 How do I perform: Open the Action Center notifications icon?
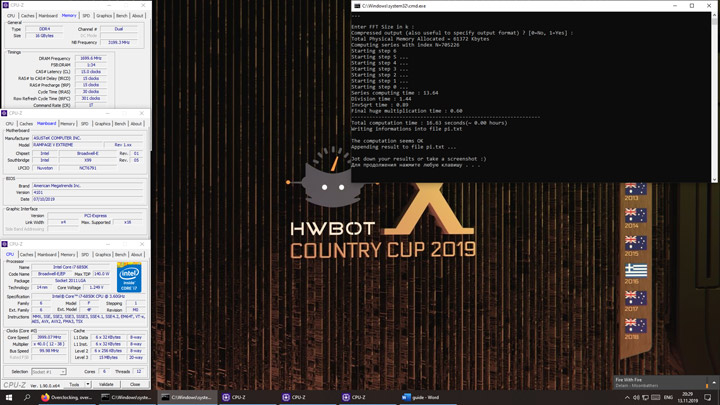pos(708,398)
